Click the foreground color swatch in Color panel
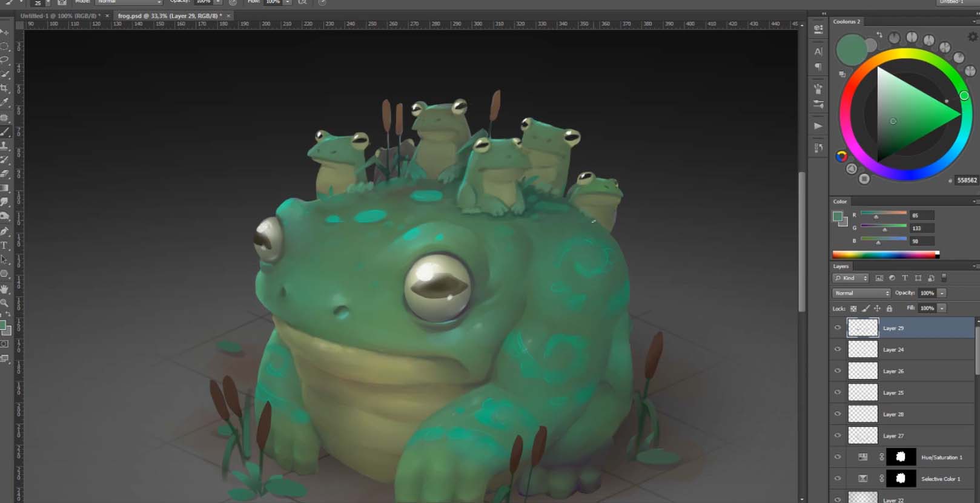The width and height of the screenshot is (980, 503). pos(838,216)
